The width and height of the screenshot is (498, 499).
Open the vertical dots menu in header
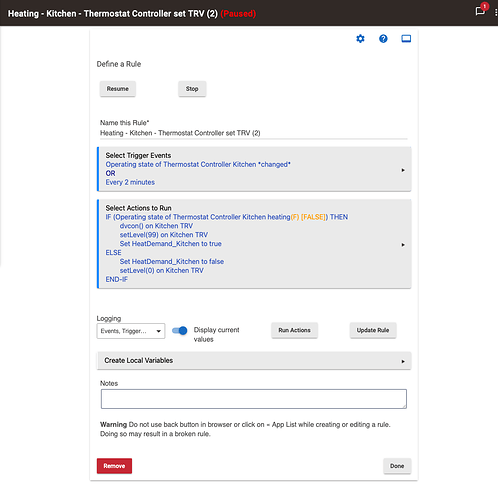[x=496, y=12]
